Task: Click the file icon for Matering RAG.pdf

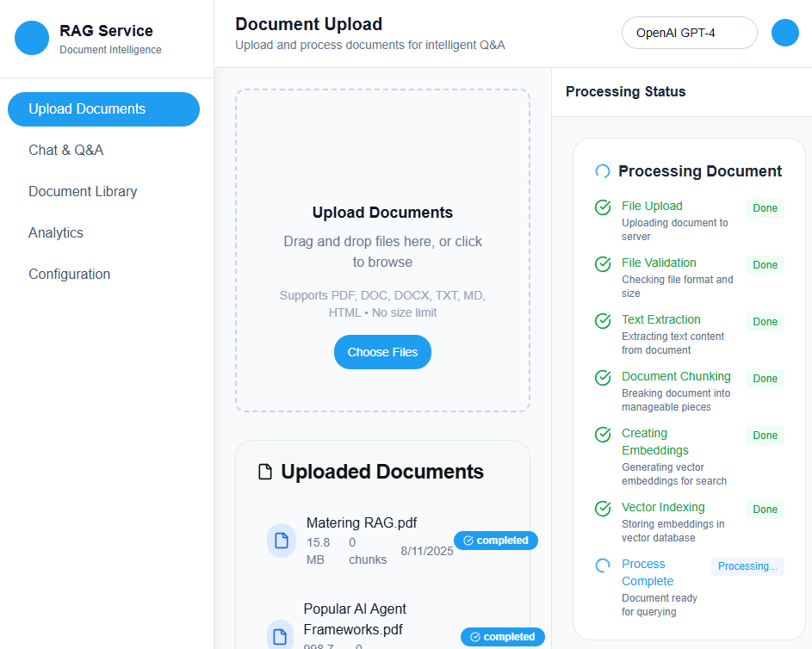Action: coord(282,541)
